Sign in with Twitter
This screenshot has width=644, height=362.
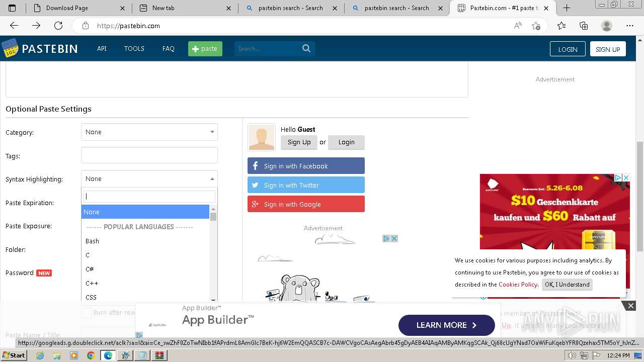[x=306, y=185]
